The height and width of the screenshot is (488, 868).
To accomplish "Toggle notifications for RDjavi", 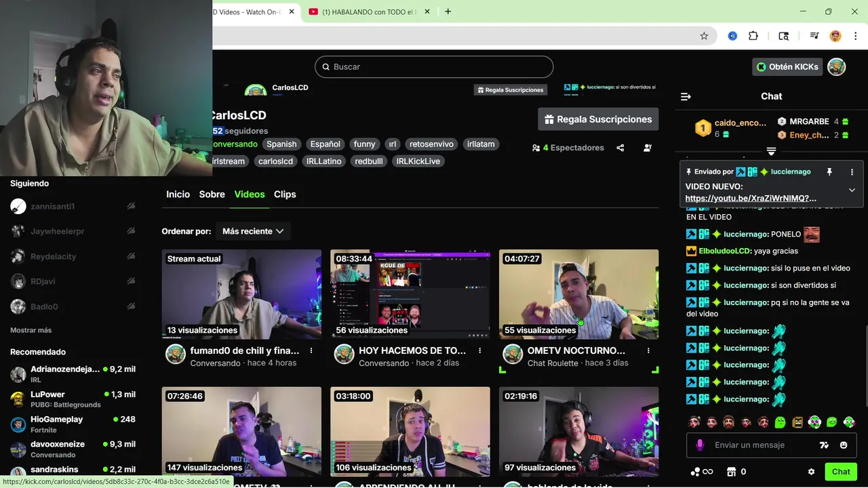I will coord(131,281).
